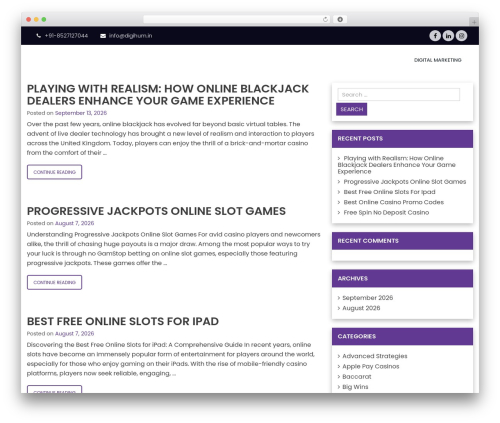Screen dimensions: 500x423
Task: Open the Baccarat category
Action: (357, 377)
